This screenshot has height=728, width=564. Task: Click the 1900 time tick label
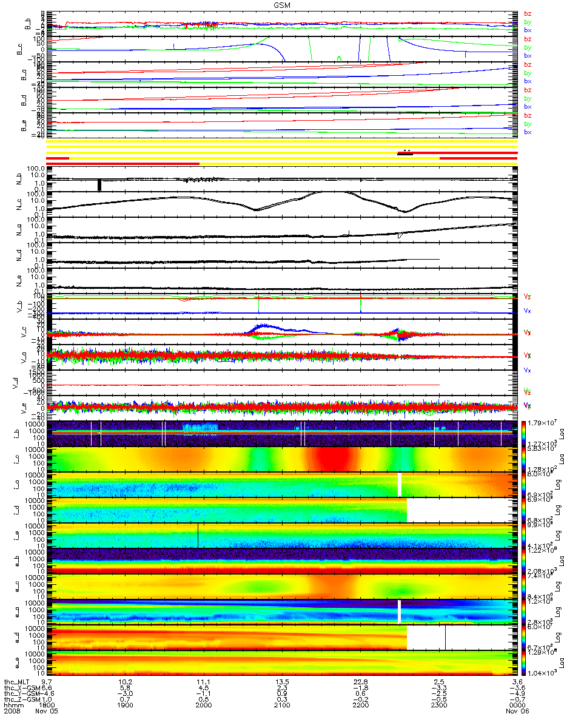(x=125, y=704)
